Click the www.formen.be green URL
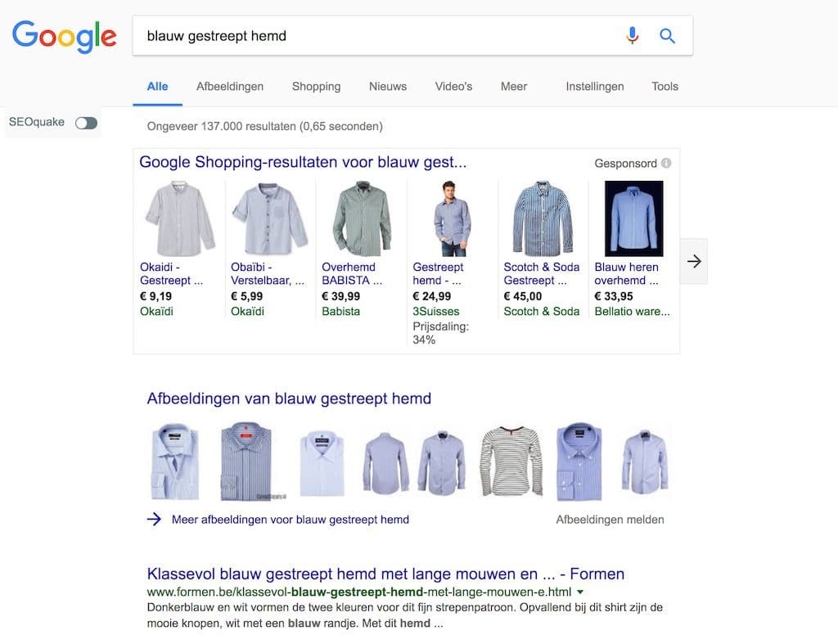This screenshot has width=838, height=644. coord(358,592)
